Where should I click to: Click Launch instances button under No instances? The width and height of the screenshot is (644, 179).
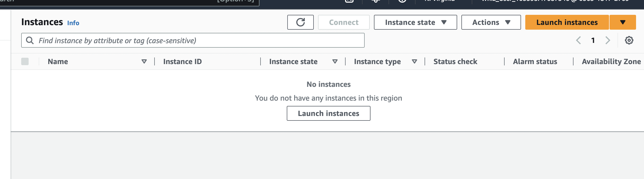coord(328,113)
